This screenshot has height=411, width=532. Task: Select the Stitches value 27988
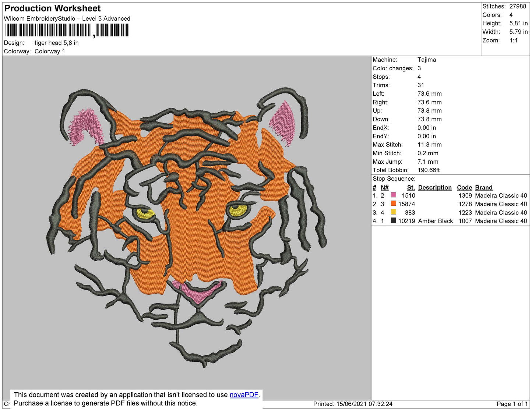click(x=518, y=6)
